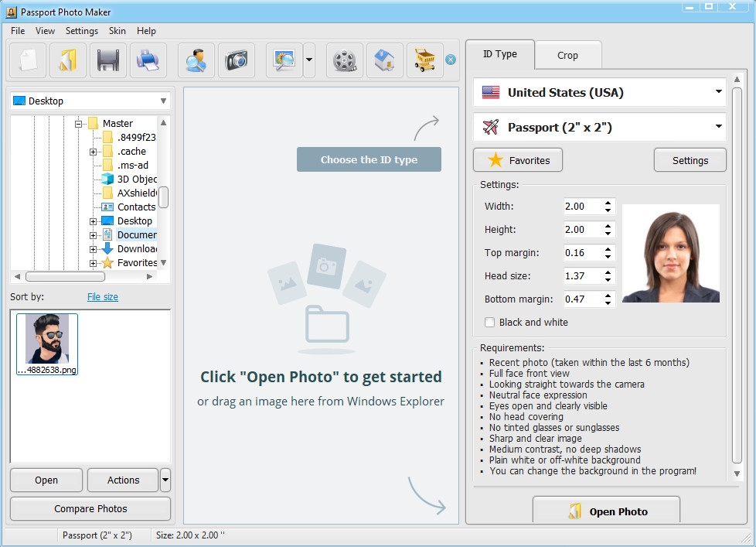Click the Choose the ID type button
The width and height of the screenshot is (756, 547).
point(369,159)
